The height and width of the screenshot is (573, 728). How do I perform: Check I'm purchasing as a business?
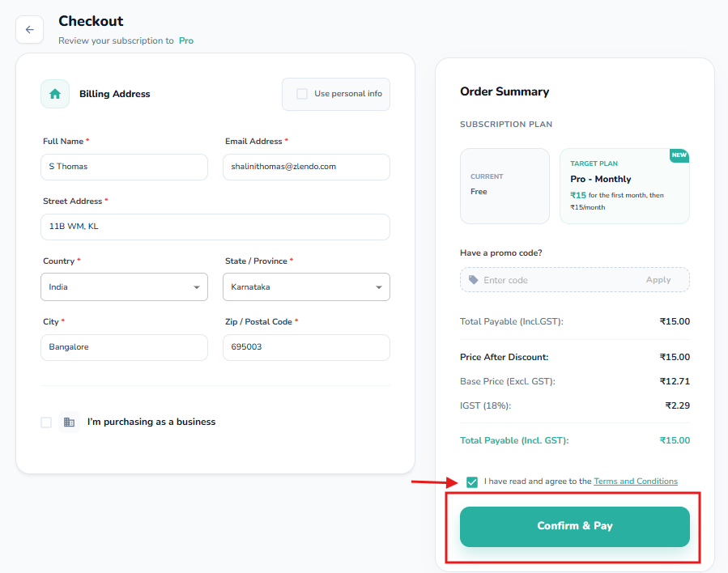tap(46, 422)
